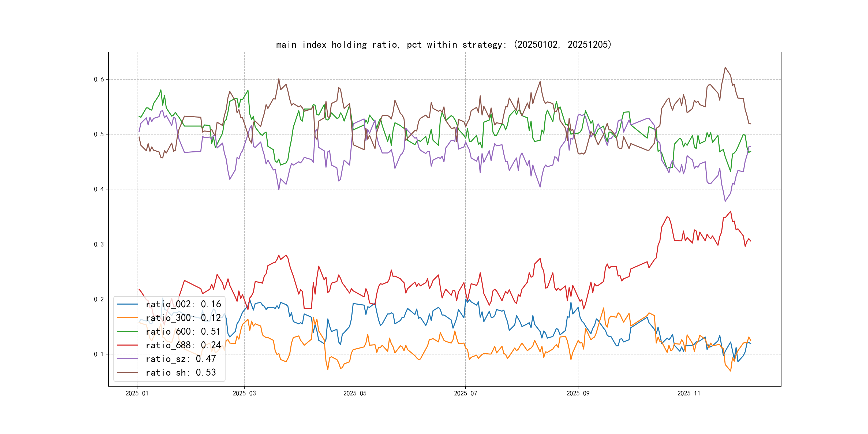This screenshot has height=434, width=868.
Task: Click the ratio_600 legend label
Action: coord(183,332)
